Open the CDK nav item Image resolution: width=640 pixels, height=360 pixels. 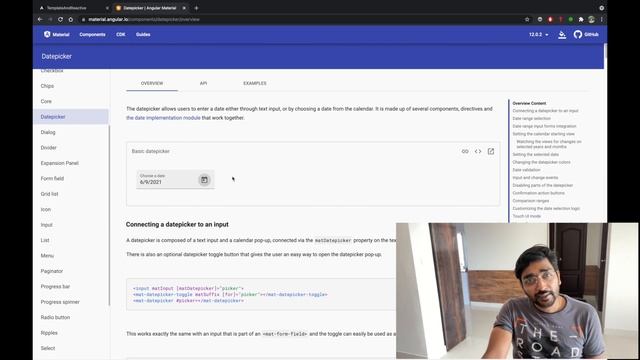[121, 35]
